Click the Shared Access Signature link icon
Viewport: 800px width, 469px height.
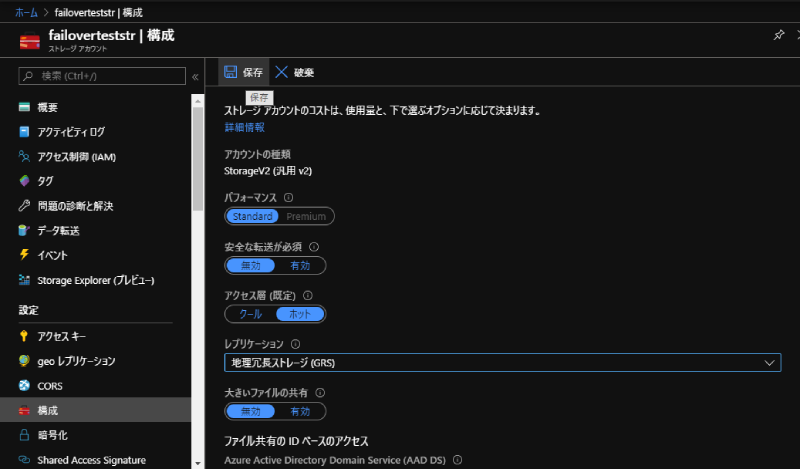click(x=24, y=459)
